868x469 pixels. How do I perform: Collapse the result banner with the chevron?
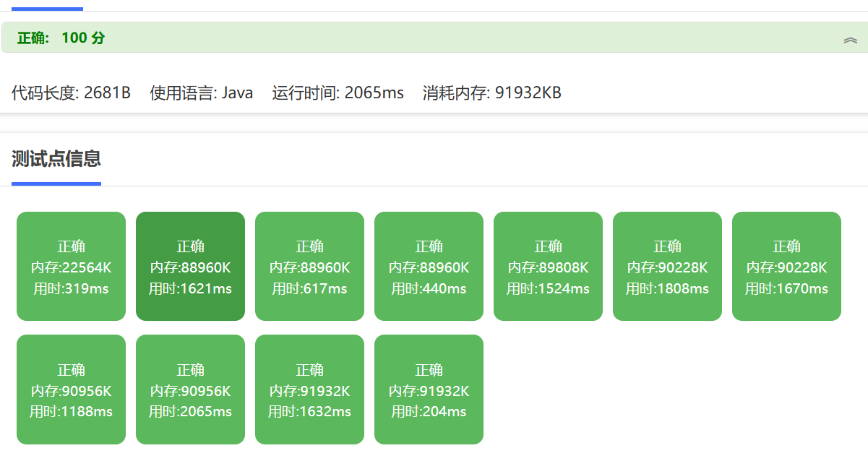click(x=850, y=40)
